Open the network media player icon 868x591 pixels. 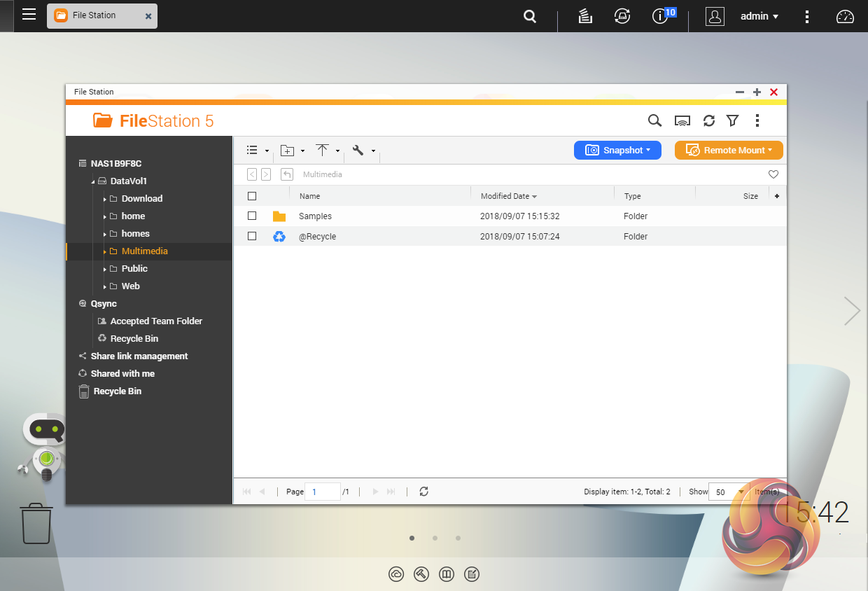click(682, 121)
